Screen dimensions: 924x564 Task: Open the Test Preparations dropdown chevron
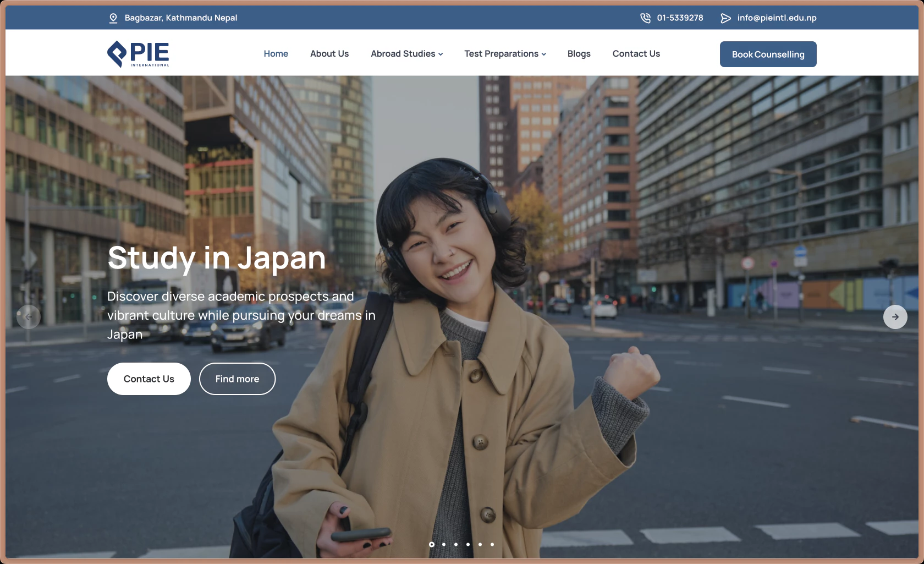[543, 54]
